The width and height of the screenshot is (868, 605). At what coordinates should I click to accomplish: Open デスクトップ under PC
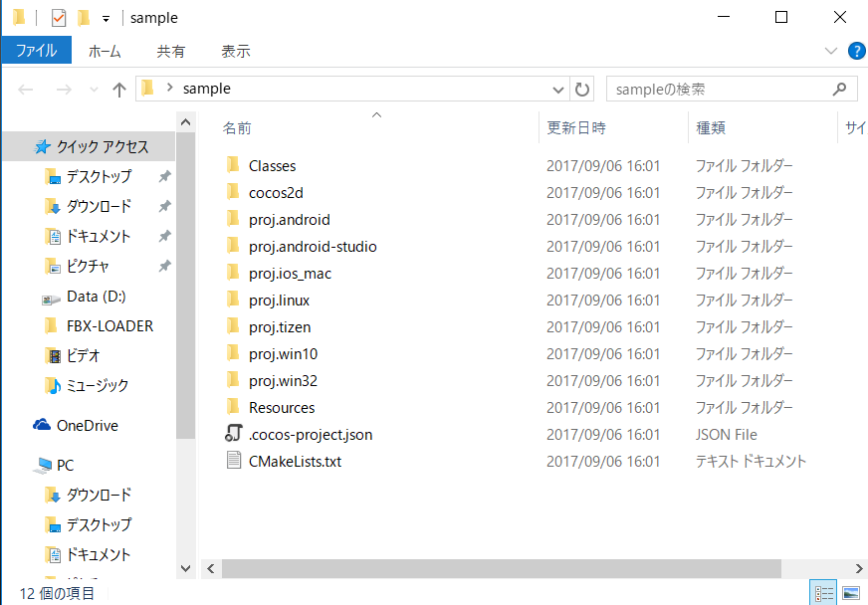(x=100, y=525)
